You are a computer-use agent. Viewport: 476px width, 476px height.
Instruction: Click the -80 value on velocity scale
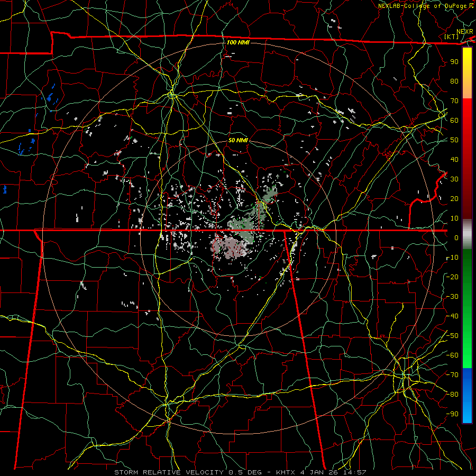452,395
